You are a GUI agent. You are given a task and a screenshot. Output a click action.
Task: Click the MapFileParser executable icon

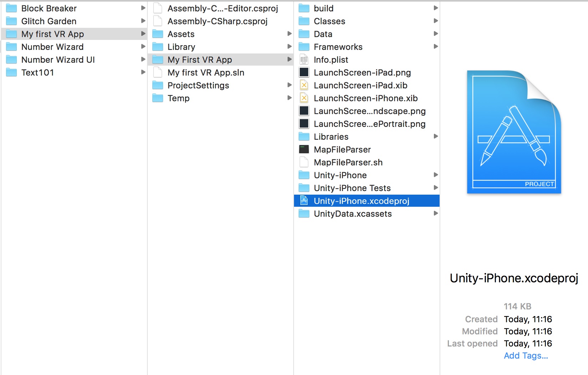click(x=304, y=149)
